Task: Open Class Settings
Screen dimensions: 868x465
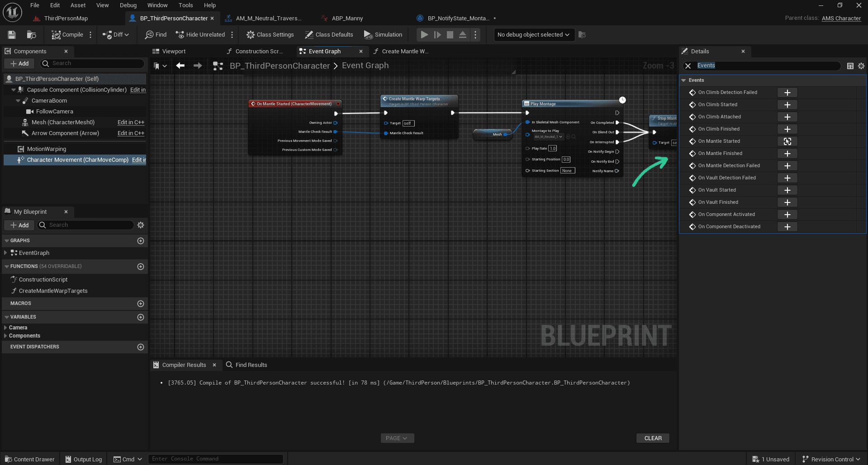Action: coord(270,35)
